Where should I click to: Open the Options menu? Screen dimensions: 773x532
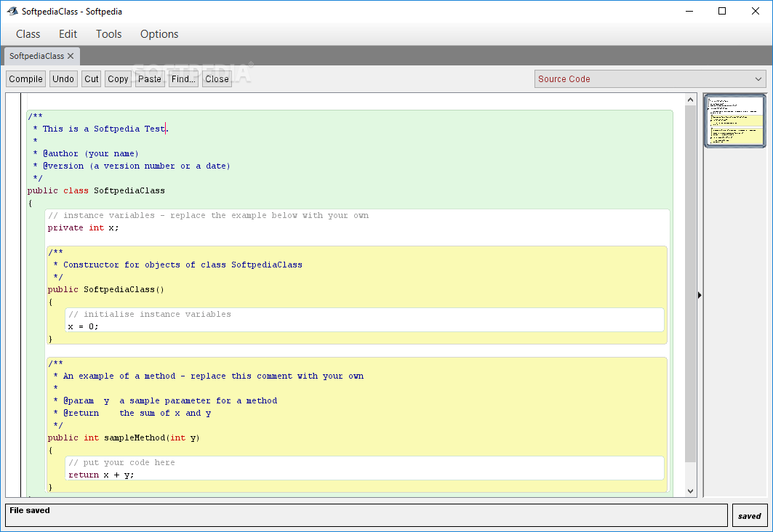click(159, 34)
